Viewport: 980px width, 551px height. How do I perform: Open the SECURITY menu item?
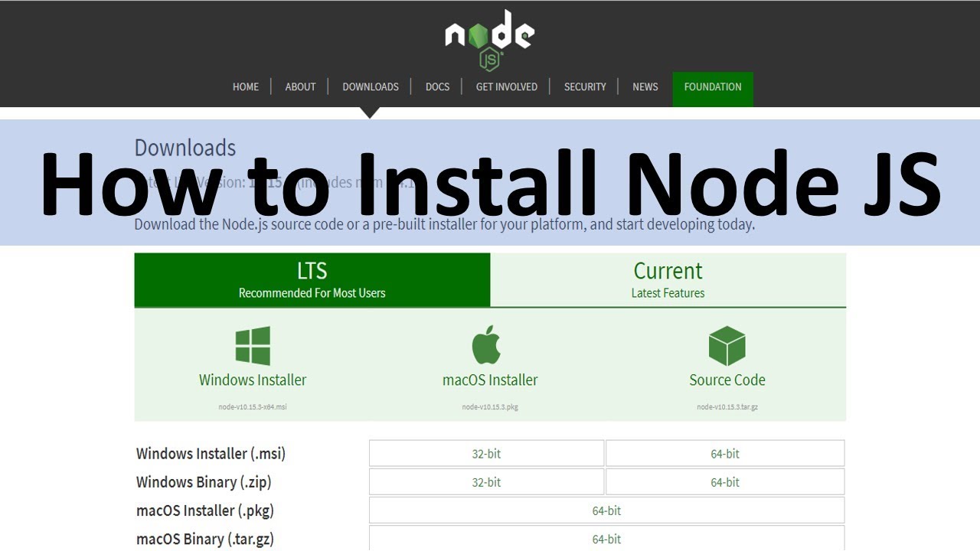click(585, 87)
